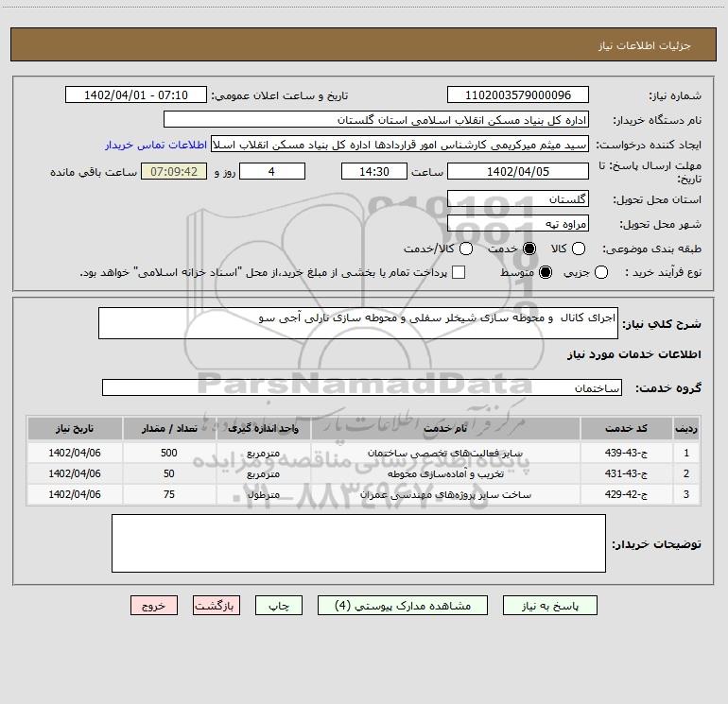Viewport: 728px width, 704px height.
Task: Select the کالا radio button
Action: point(578,249)
